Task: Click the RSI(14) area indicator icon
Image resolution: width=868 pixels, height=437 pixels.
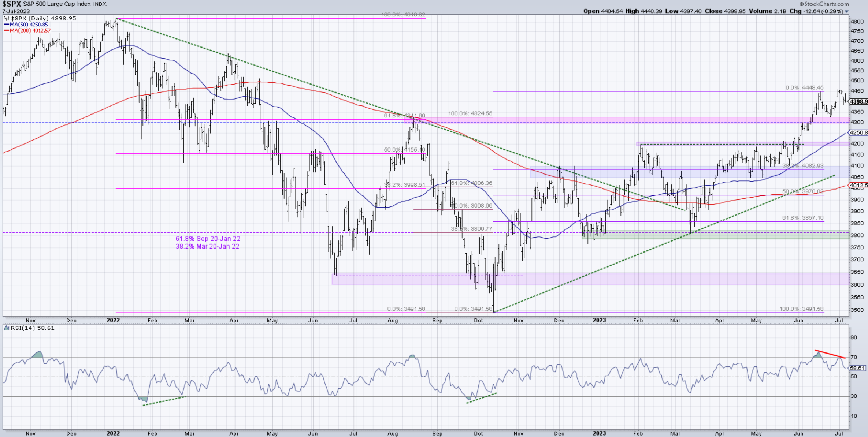Action: click(7, 328)
